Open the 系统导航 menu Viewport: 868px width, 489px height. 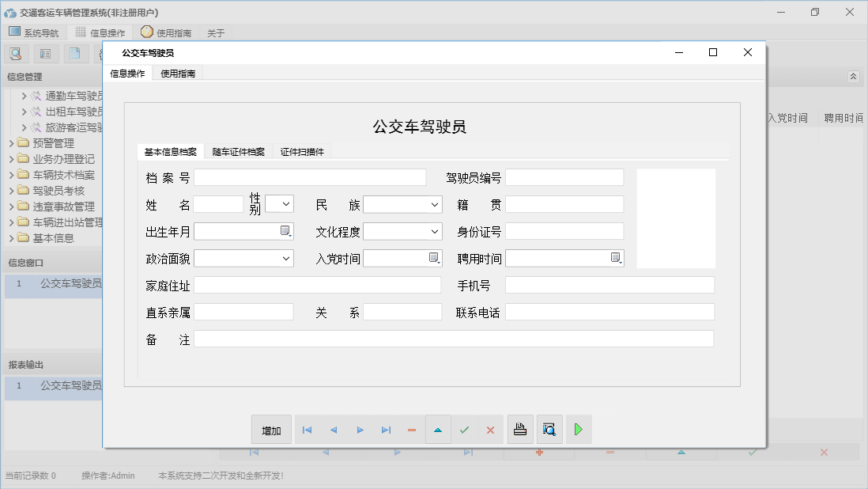pyautogui.click(x=35, y=32)
